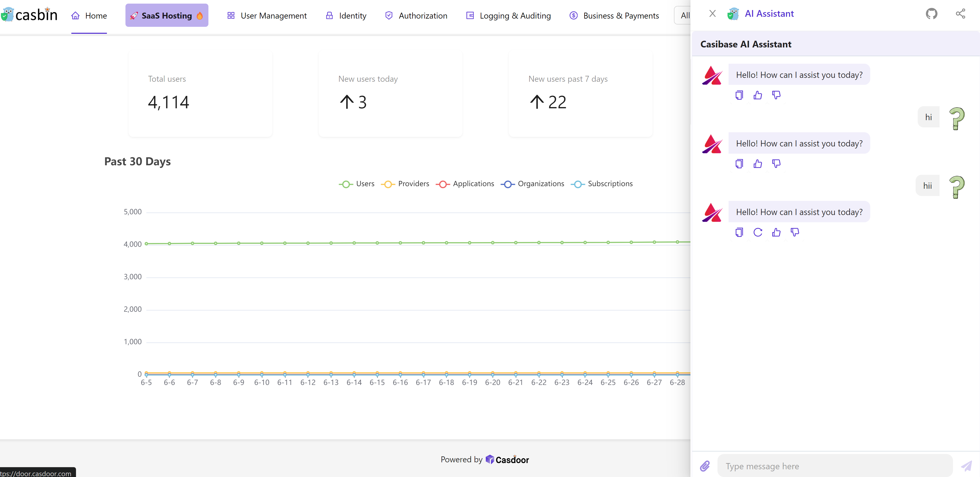This screenshot has height=477, width=980.
Task: Click the 'New users past 7 days' card
Action: tap(580, 94)
